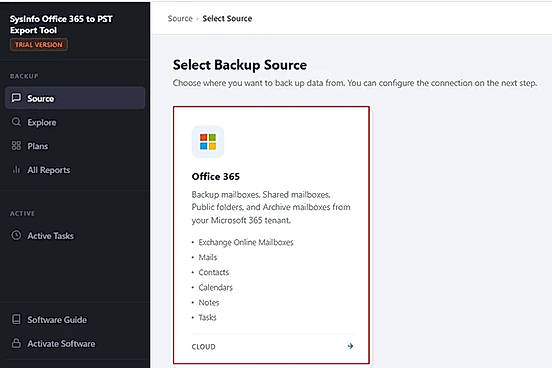Click the Source speech-bubble icon in sidebar
The height and width of the screenshot is (368, 552).
[x=16, y=98]
